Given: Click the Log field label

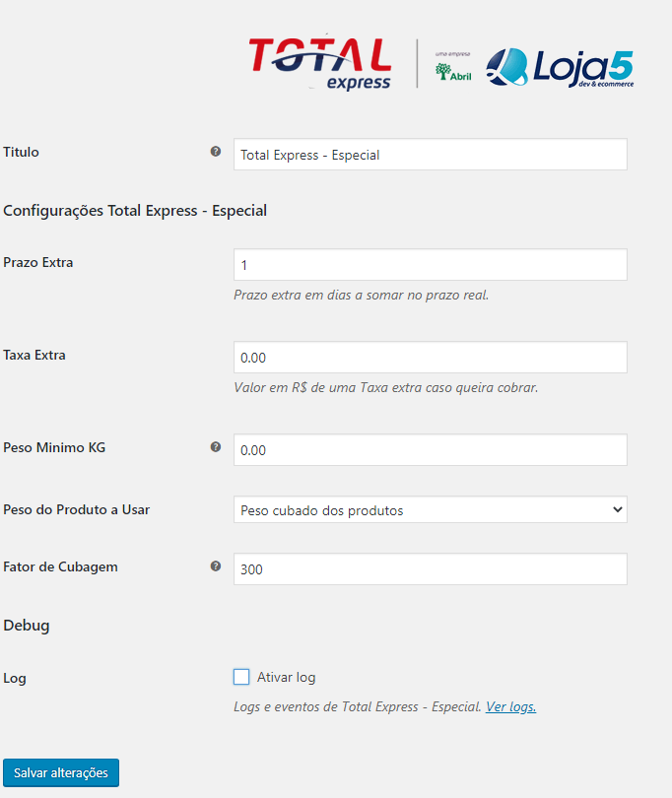Looking at the screenshot, I should 14,679.
